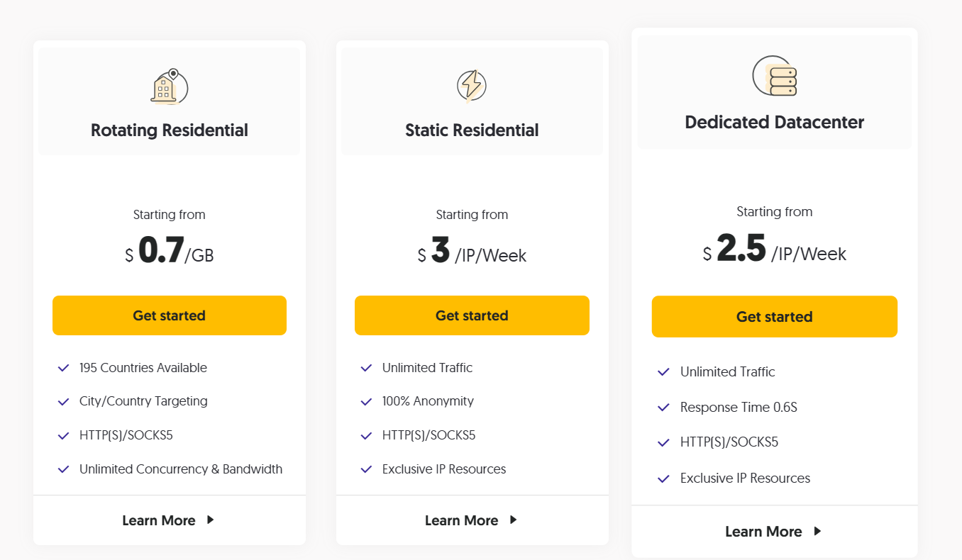Click the checkmark by Unlimited Concurrency & Bandwidth

[x=63, y=469]
